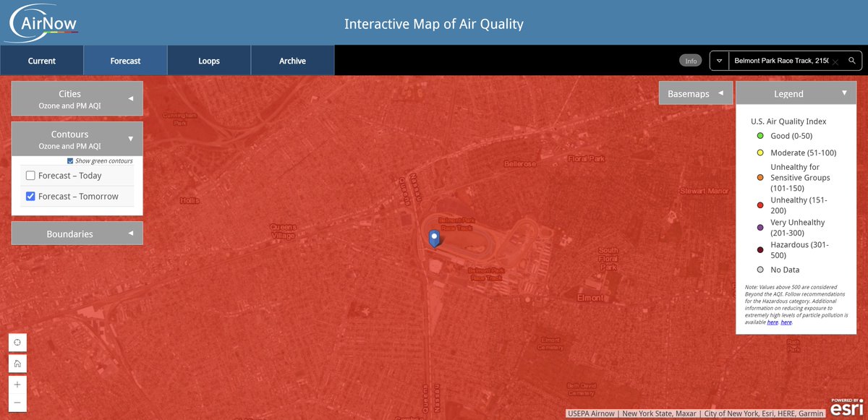
Task: Enable the Forecast – Today checkbox
Action: click(x=30, y=175)
